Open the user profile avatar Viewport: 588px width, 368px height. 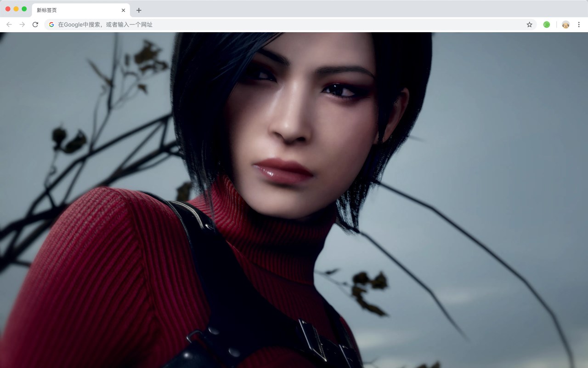click(565, 24)
